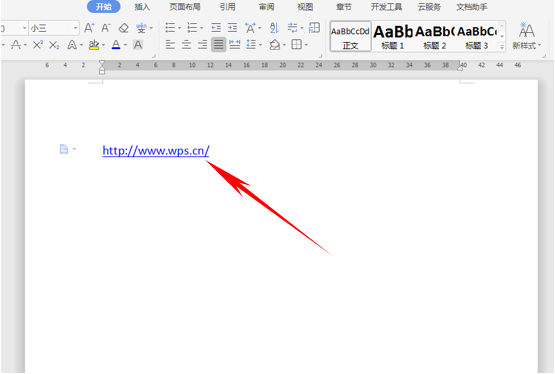This screenshot has width=555, height=374.
Task: Open the text tools table icon
Action: (314, 28)
